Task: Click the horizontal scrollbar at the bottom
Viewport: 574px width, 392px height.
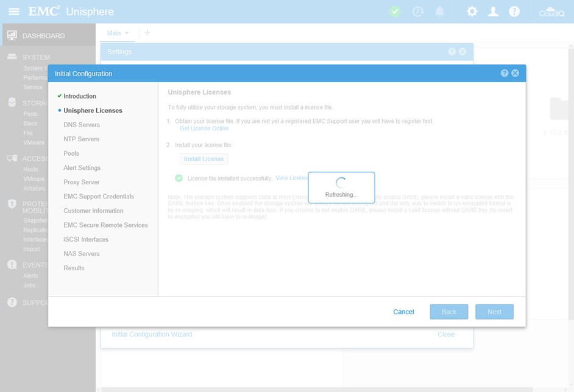Action: click(x=317, y=390)
